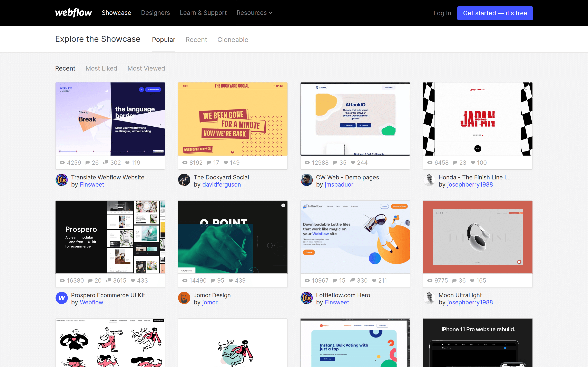Click the heart icon on Translate Webflow Website

coord(128,163)
